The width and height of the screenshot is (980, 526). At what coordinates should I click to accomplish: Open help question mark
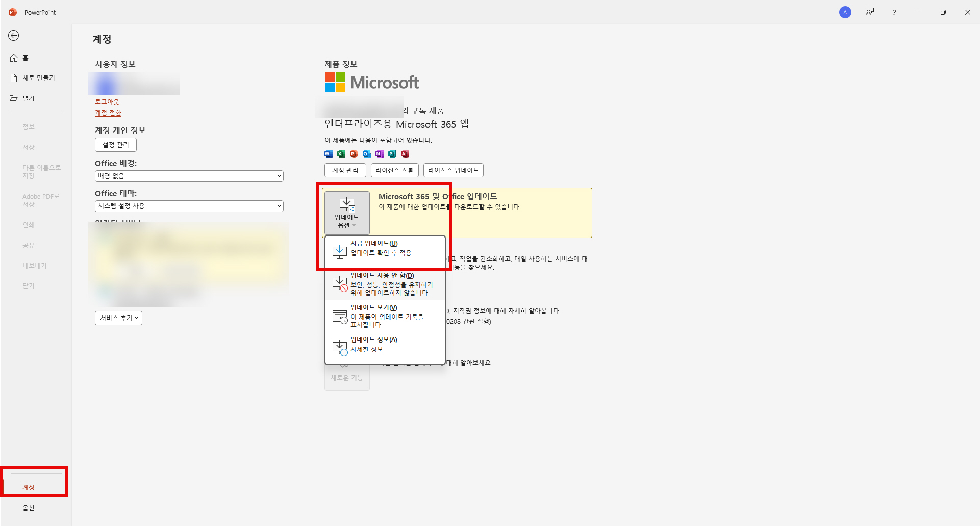[x=894, y=12]
